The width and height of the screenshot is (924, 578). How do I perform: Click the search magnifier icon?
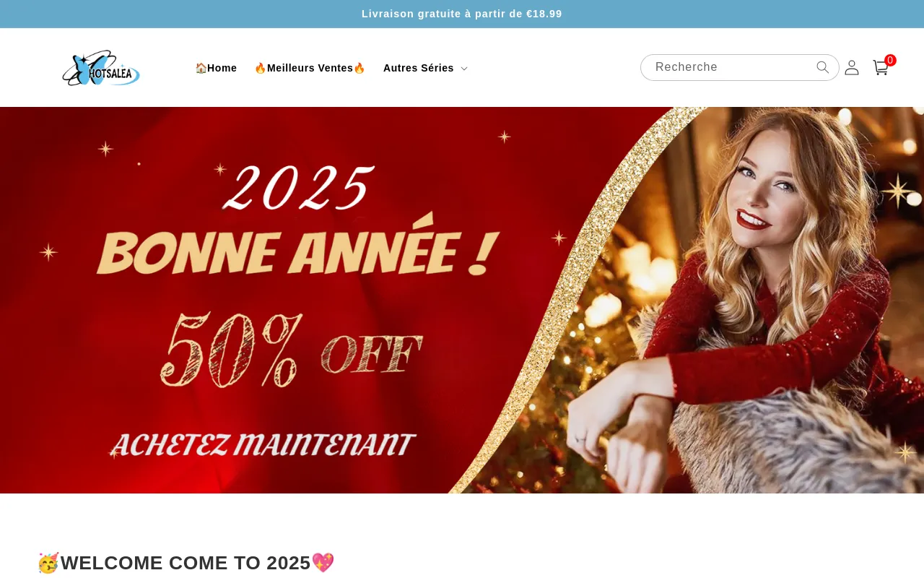tap(823, 67)
